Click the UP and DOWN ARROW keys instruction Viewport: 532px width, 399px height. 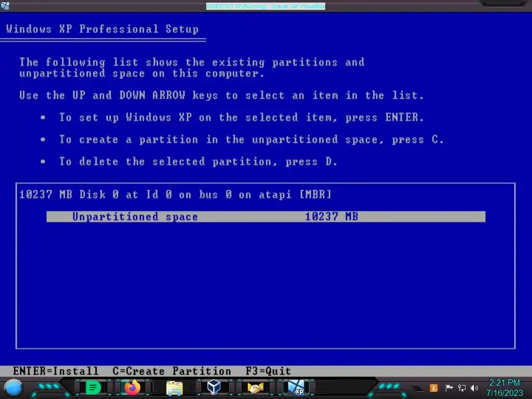pos(221,96)
